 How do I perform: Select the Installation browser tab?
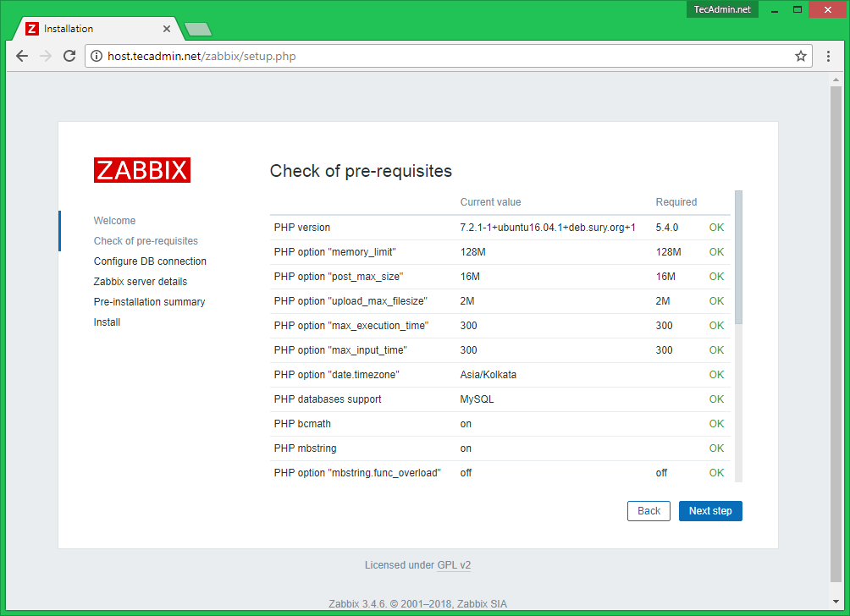coord(93,29)
